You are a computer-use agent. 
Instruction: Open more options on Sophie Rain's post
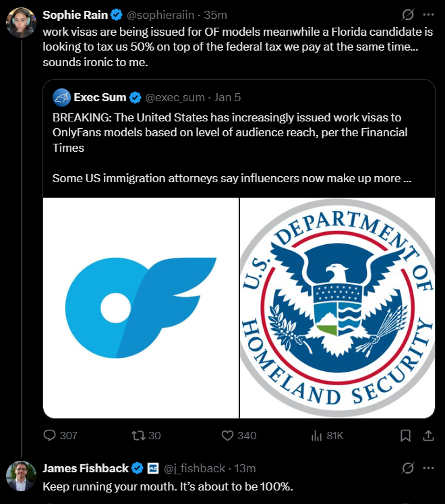(x=428, y=14)
